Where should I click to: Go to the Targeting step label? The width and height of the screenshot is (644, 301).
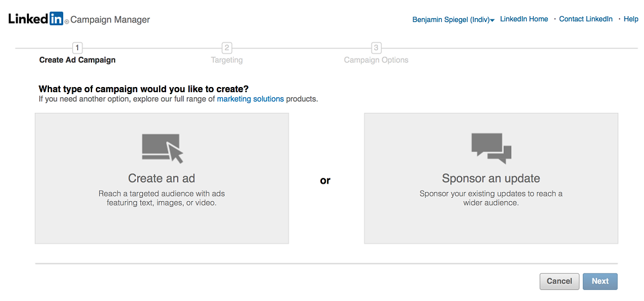227,60
